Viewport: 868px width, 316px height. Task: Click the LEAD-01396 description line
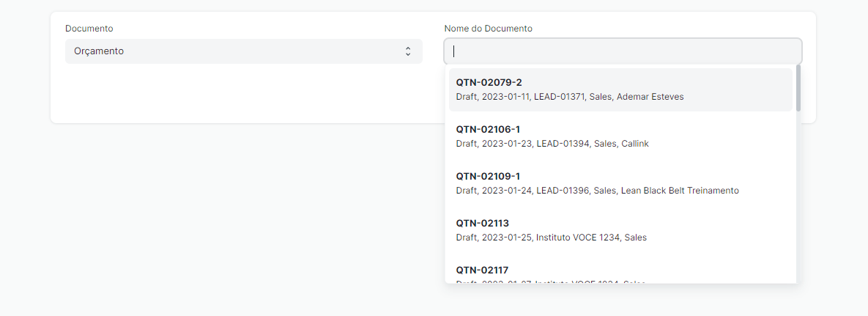point(597,191)
